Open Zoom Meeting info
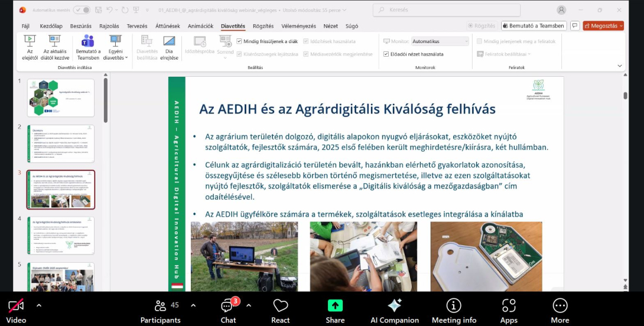The height and width of the screenshot is (326, 644). click(x=454, y=306)
